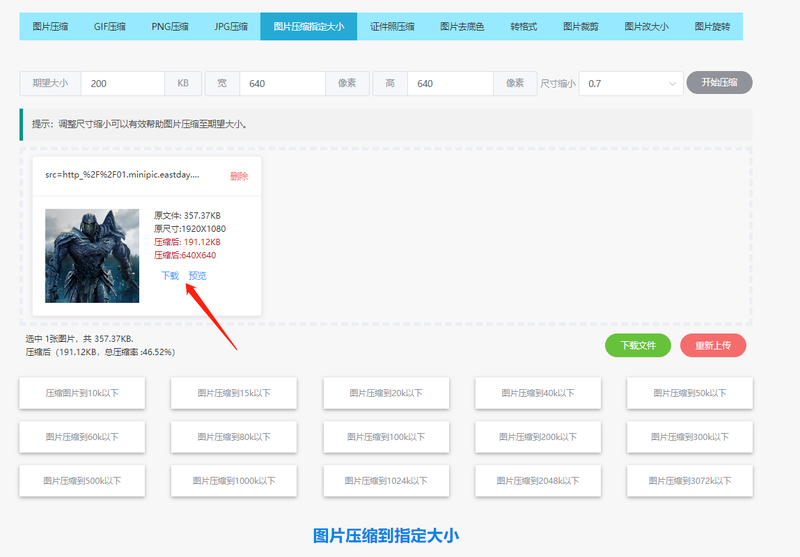The width and height of the screenshot is (800, 557).
Task: Select 图片压缩到200k以下 preset
Action: coord(538,437)
